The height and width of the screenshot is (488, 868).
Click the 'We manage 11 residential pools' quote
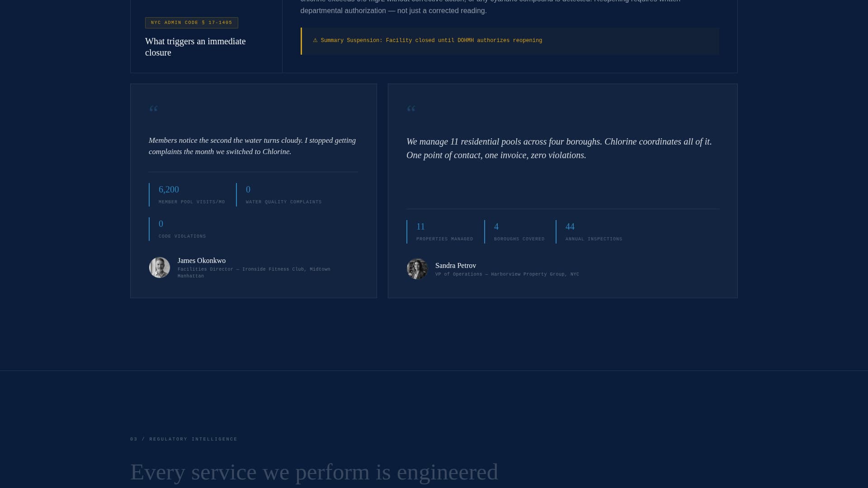(559, 148)
